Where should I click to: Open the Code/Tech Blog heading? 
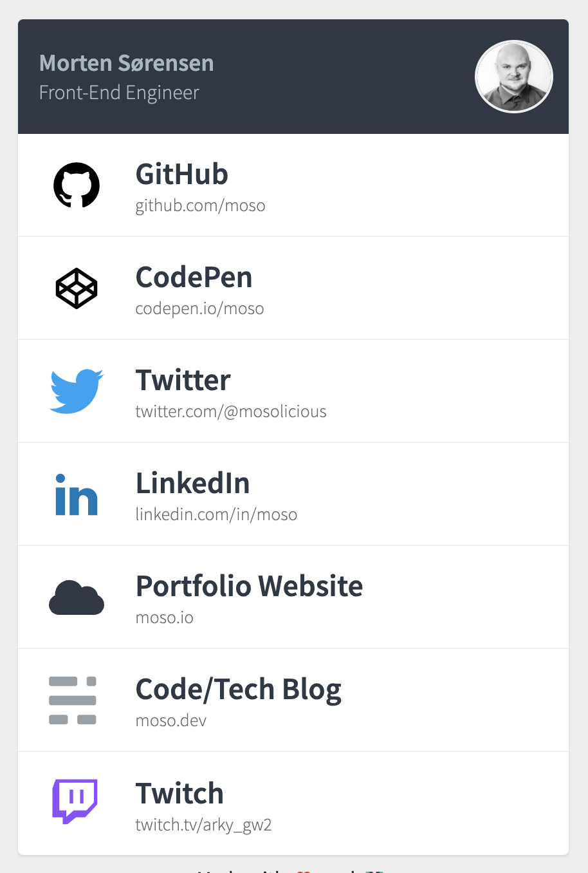238,690
